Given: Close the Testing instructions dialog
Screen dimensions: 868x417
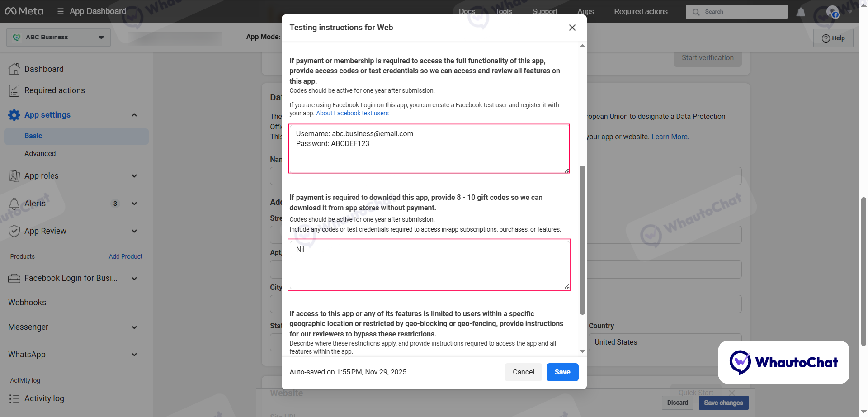Looking at the screenshot, I should pyautogui.click(x=572, y=28).
